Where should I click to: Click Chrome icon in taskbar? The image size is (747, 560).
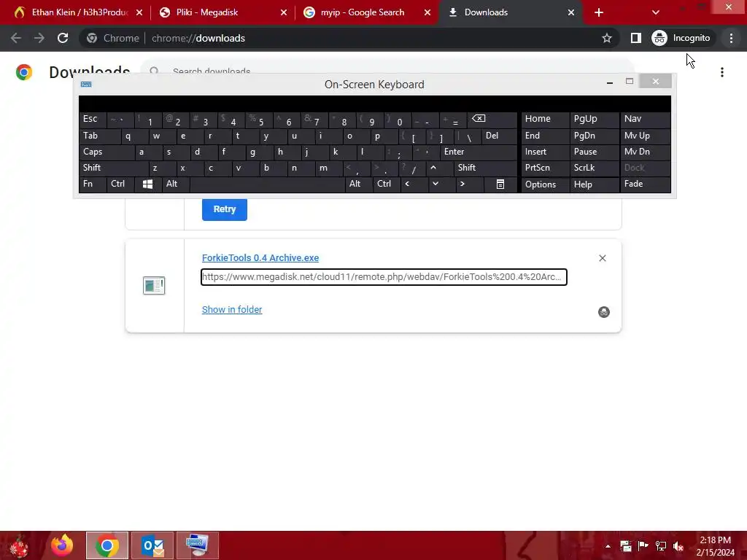[107, 545]
